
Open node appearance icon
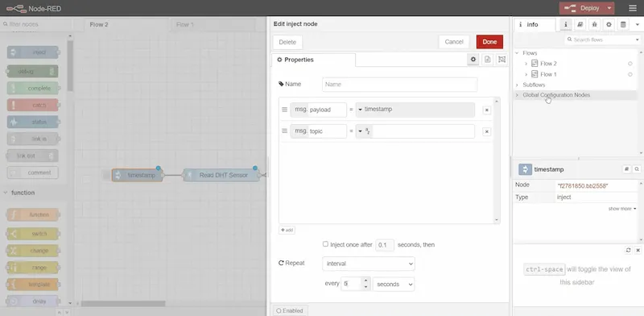(x=502, y=60)
